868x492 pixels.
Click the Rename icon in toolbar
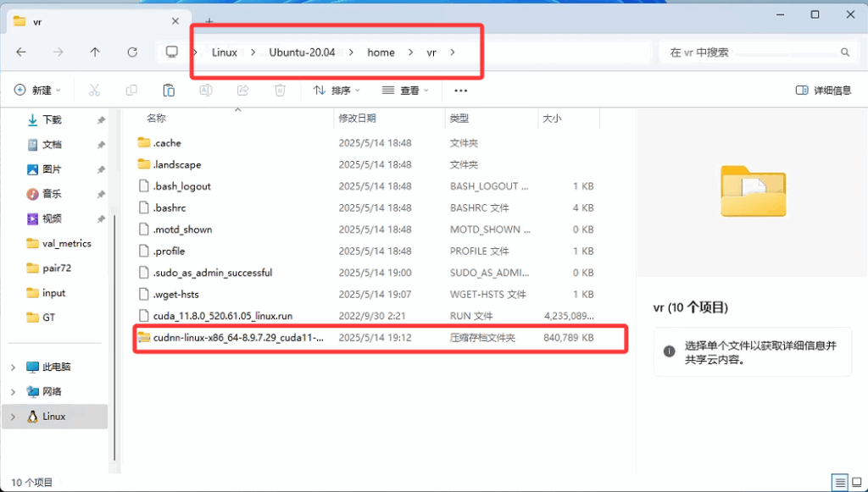(x=205, y=91)
